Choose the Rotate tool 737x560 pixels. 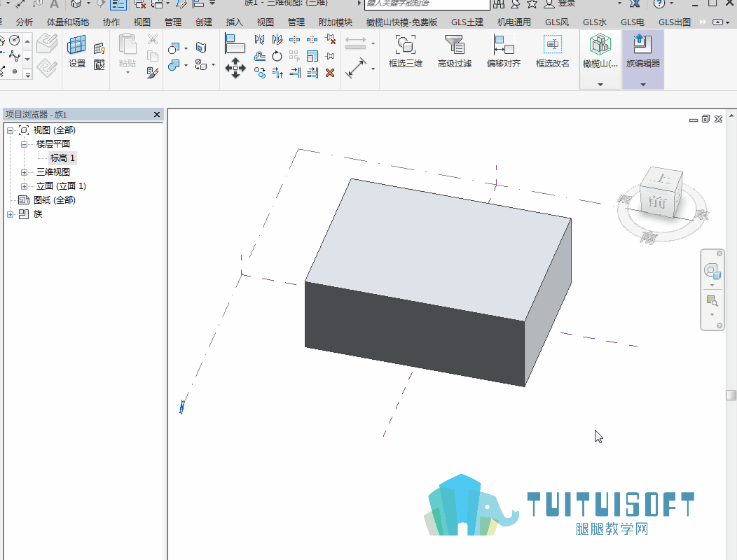coord(277,57)
